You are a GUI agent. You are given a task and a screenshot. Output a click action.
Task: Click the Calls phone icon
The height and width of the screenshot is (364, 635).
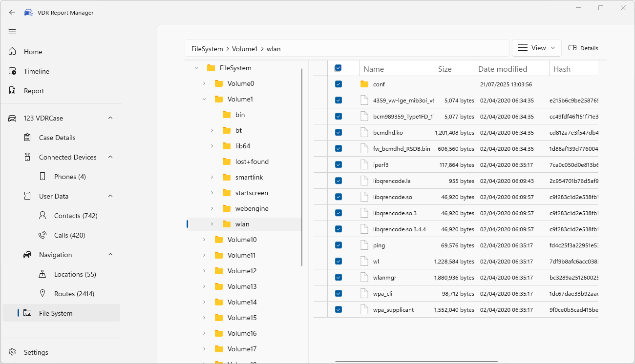point(43,235)
